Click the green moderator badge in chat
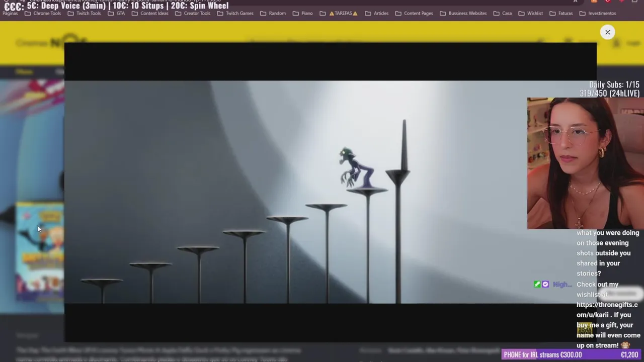This screenshot has height=362, width=644. click(537, 285)
